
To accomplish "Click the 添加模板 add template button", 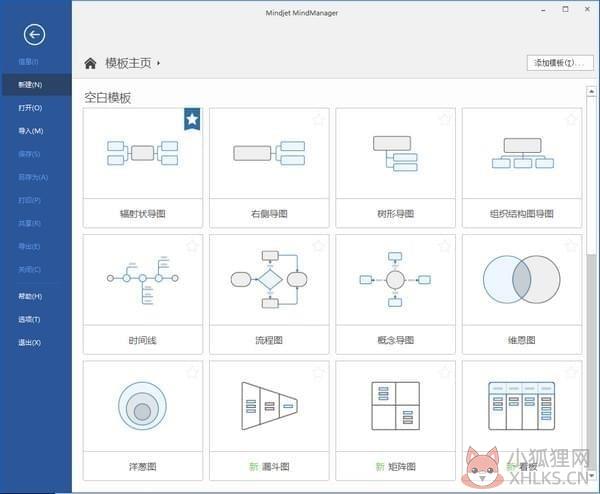I will pyautogui.click(x=560, y=63).
